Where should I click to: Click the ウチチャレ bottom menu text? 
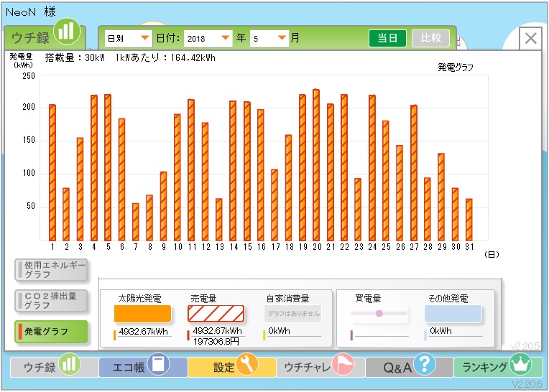[x=307, y=367]
